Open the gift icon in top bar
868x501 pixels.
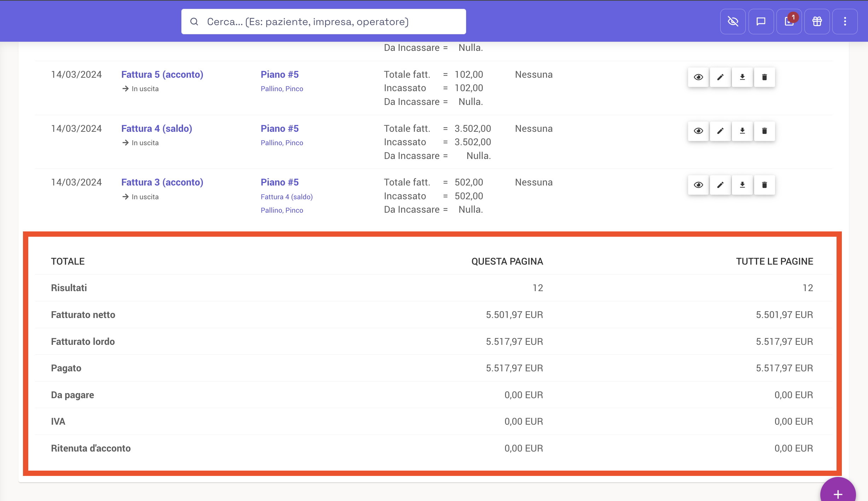point(817,22)
